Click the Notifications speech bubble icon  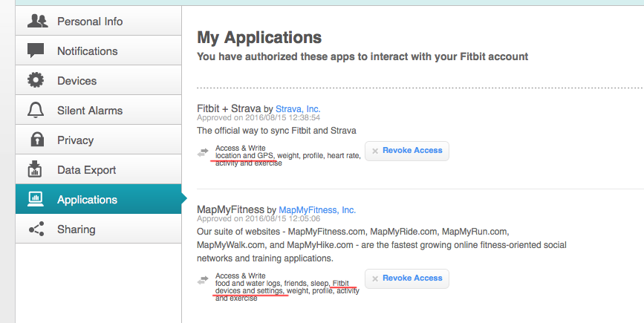(x=36, y=50)
